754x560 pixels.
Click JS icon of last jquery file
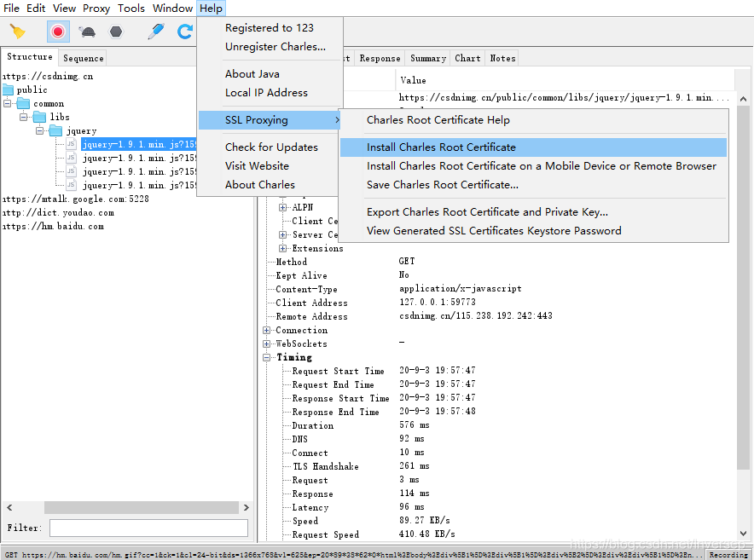click(x=71, y=185)
